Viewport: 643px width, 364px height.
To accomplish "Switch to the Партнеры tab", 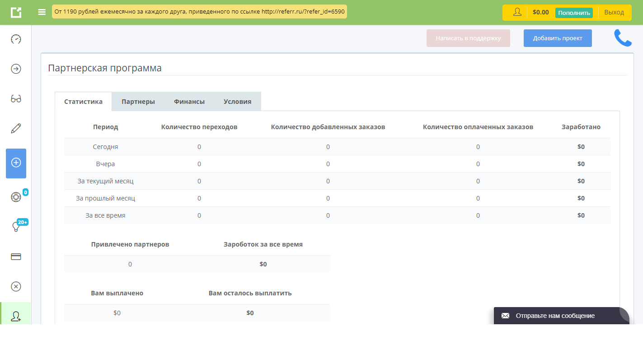I will pyautogui.click(x=138, y=101).
